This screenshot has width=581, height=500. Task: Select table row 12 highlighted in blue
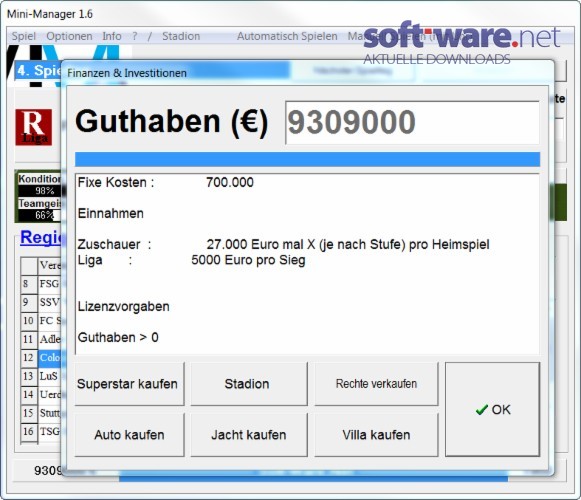pos(40,358)
